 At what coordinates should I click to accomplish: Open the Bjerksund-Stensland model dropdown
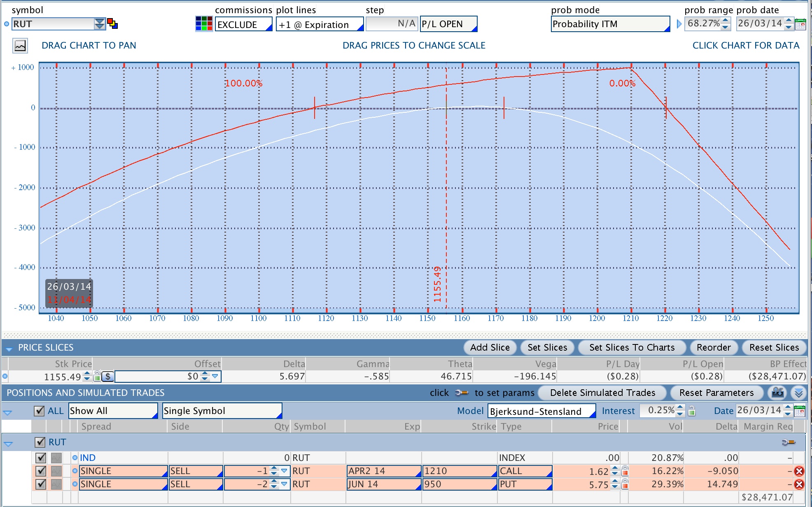542,411
